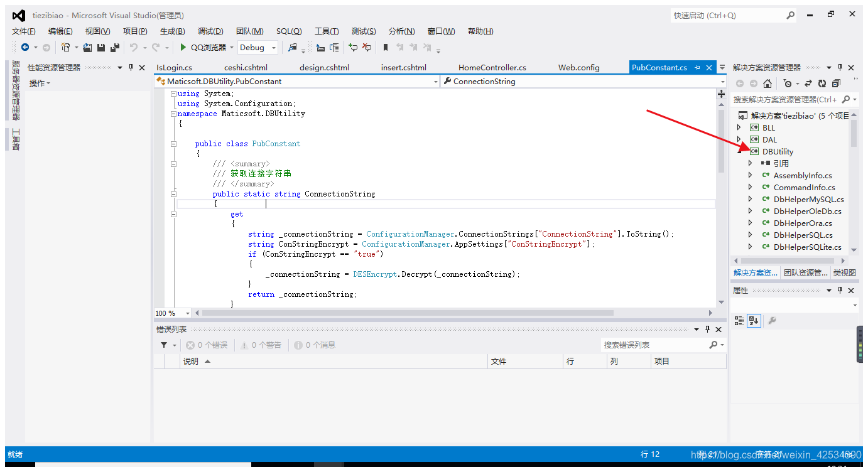Start debugging with the green play icon
The height and width of the screenshot is (467, 868).
[x=183, y=47]
